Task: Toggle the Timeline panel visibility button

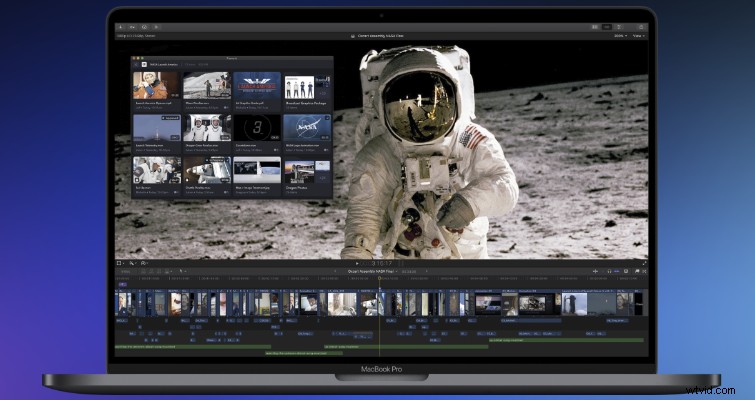Action: click(x=607, y=27)
